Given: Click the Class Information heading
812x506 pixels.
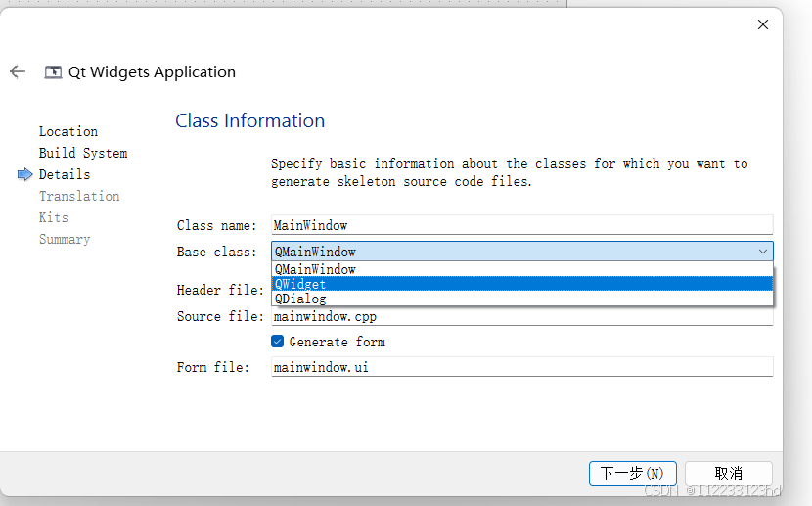Looking at the screenshot, I should pos(250,120).
